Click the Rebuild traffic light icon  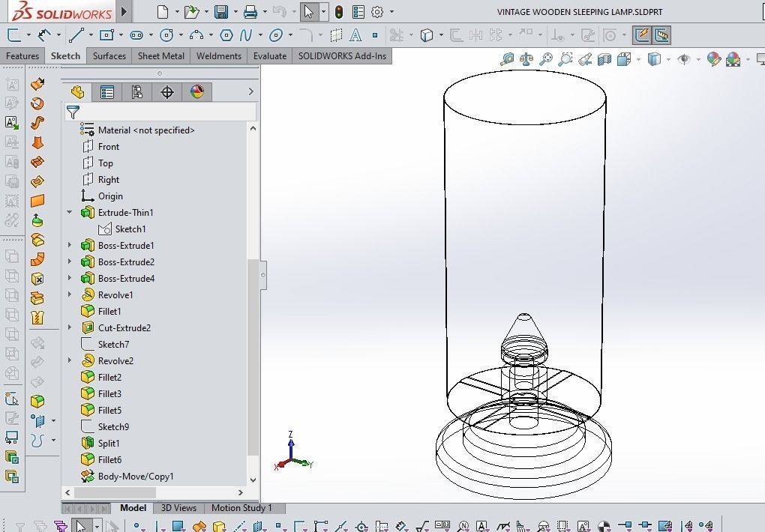point(338,12)
